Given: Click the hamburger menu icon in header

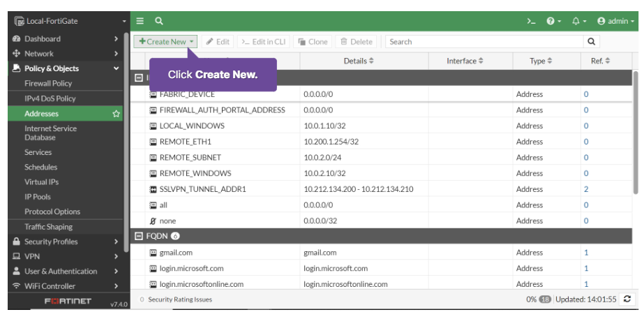Looking at the screenshot, I should click(x=140, y=21).
